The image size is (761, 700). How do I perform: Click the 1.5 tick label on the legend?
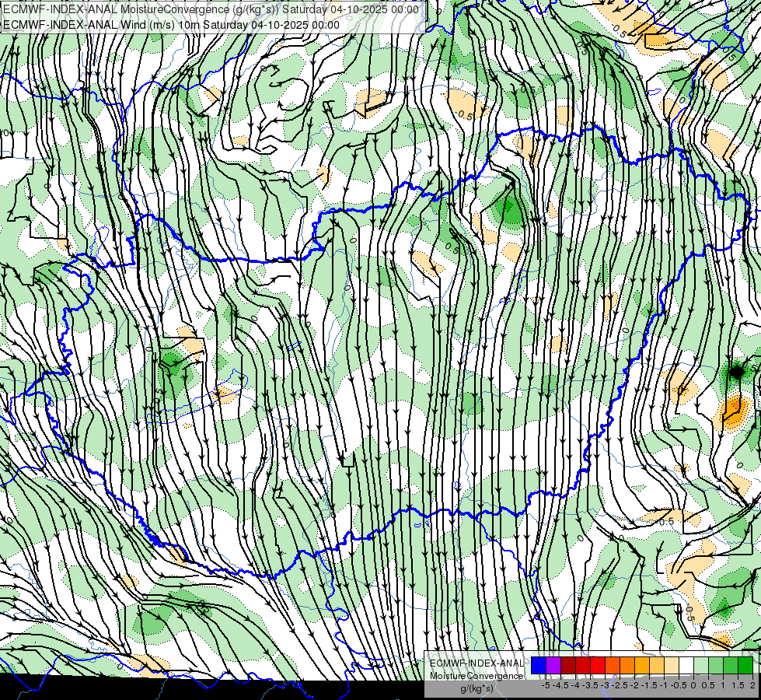[738, 685]
